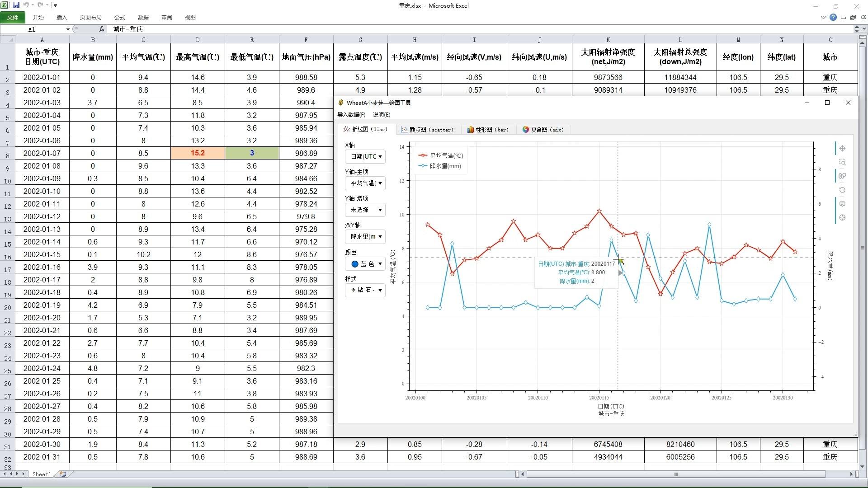The width and height of the screenshot is (868, 488).
Task: Toggle the crosshair tool icon
Action: (842, 218)
